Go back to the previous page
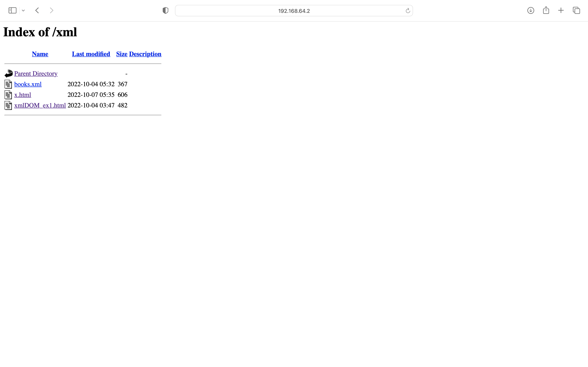This screenshot has width=588, height=367. coord(37,10)
